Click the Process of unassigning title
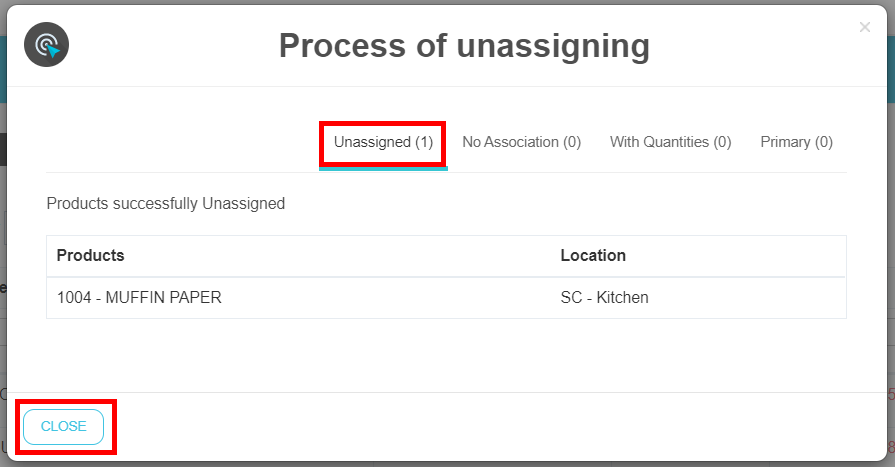The image size is (895, 467). point(464,46)
